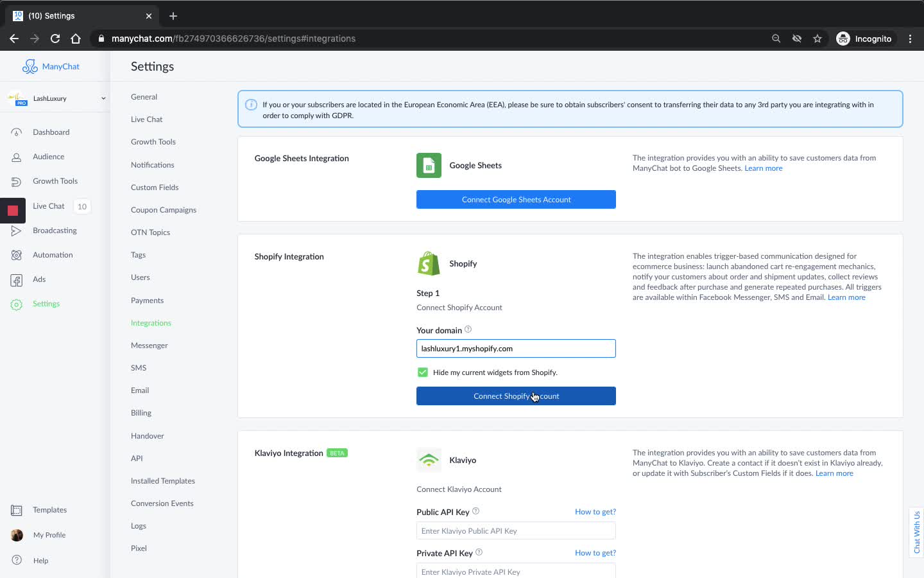Click the Klaviyo Private API Key field

click(x=516, y=571)
